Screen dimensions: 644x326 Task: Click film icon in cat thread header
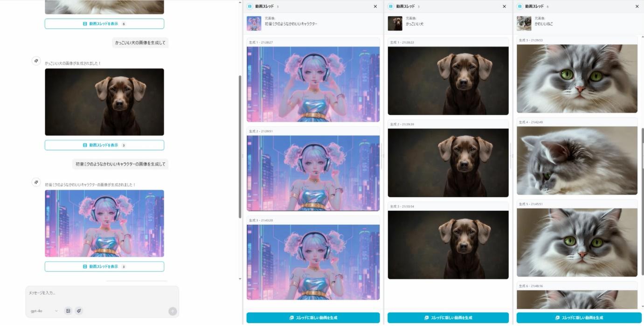coord(520,7)
